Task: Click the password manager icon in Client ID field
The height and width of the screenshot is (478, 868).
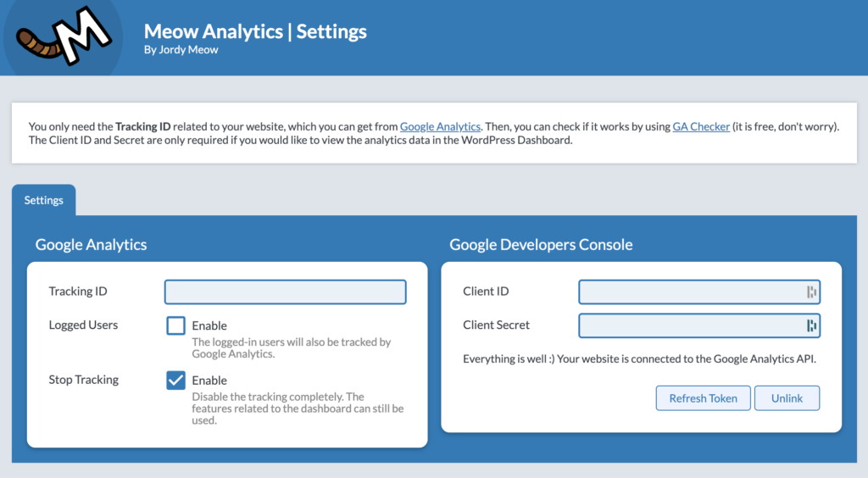Action: coord(811,292)
